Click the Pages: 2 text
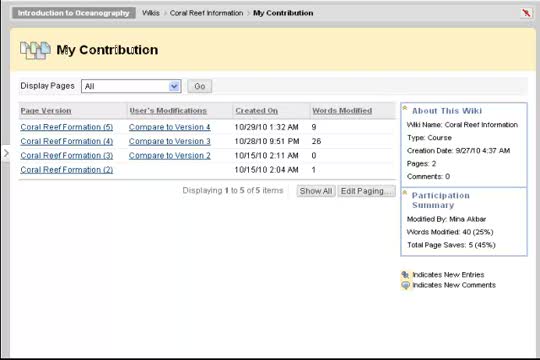Image resolution: width=540 pixels, height=360 pixels. click(x=422, y=164)
